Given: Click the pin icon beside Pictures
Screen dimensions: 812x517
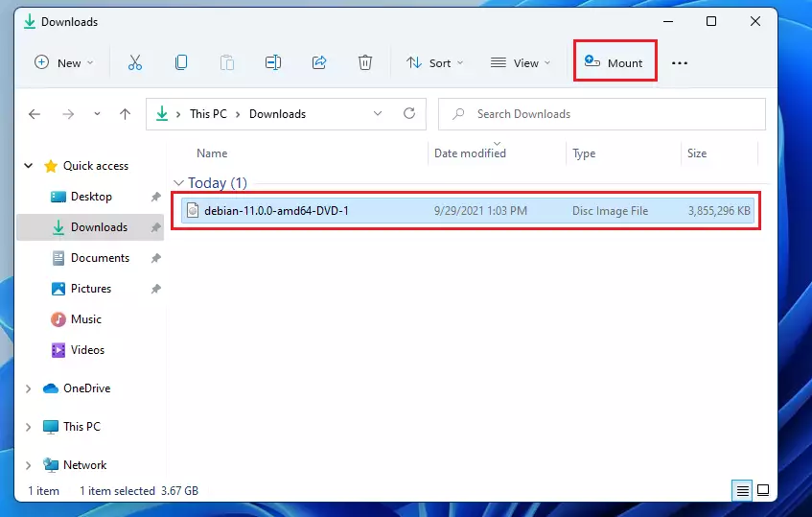Looking at the screenshot, I should coord(155,289).
